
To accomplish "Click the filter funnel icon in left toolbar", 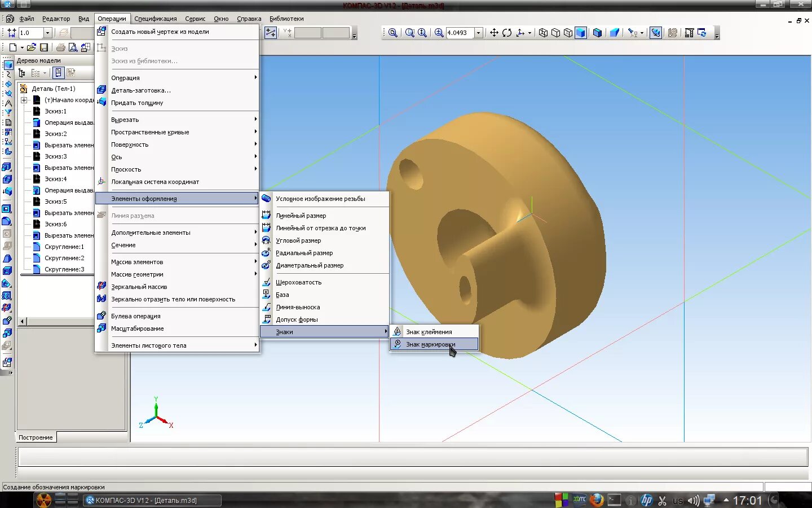I will coord(8,113).
